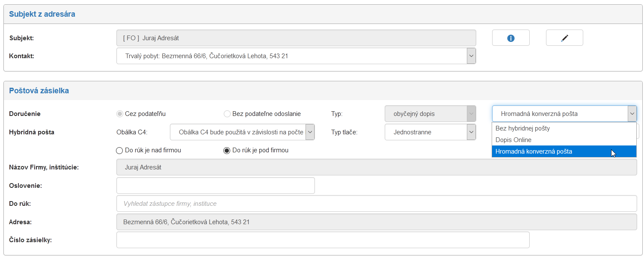Choose 'Do rúk je nad firmou' option
644x258 pixels.
[x=119, y=151]
